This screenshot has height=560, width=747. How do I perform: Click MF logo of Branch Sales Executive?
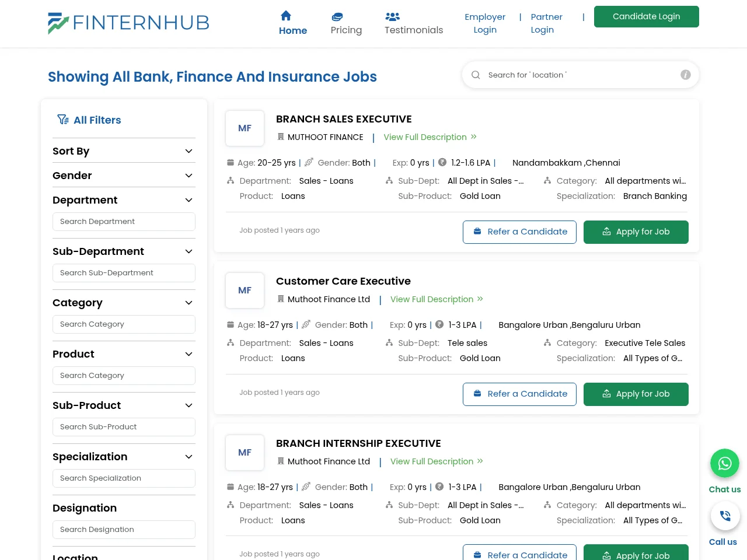pyautogui.click(x=245, y=128)
